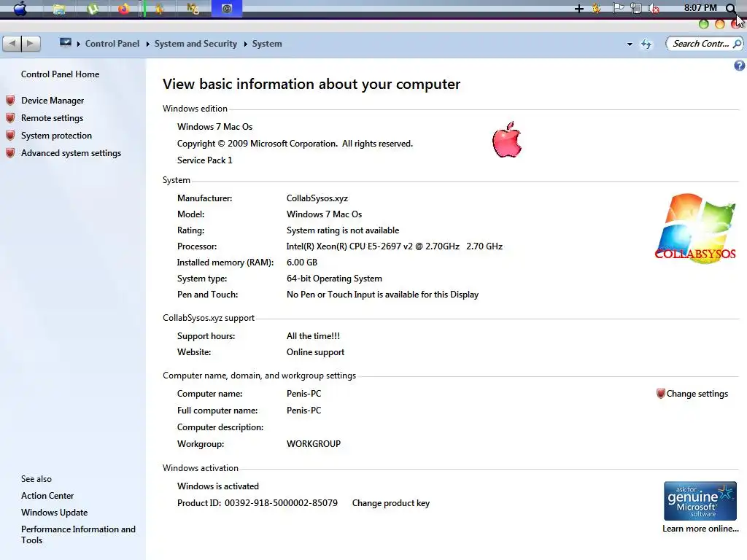Click the muted volume tray icon

(654, 9)
